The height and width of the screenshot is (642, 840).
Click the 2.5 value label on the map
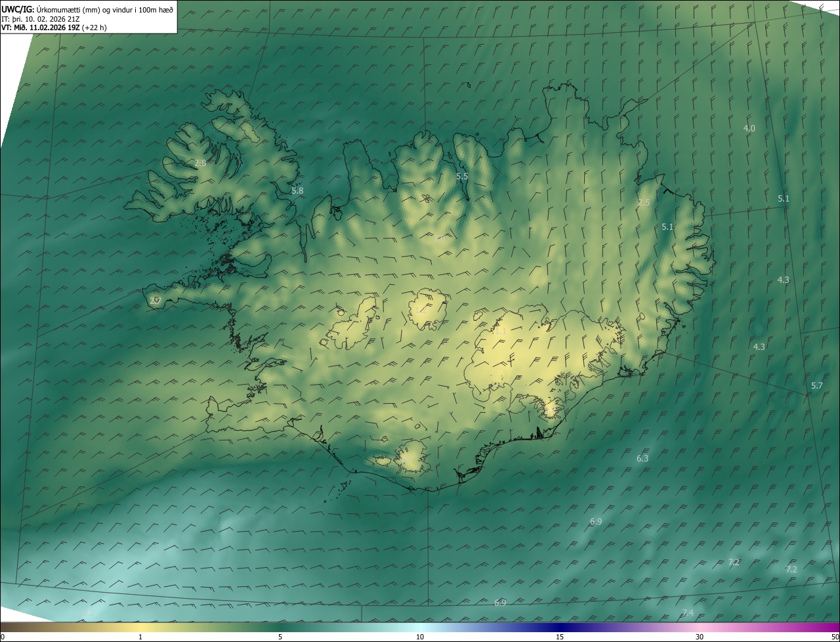[644, 203]
